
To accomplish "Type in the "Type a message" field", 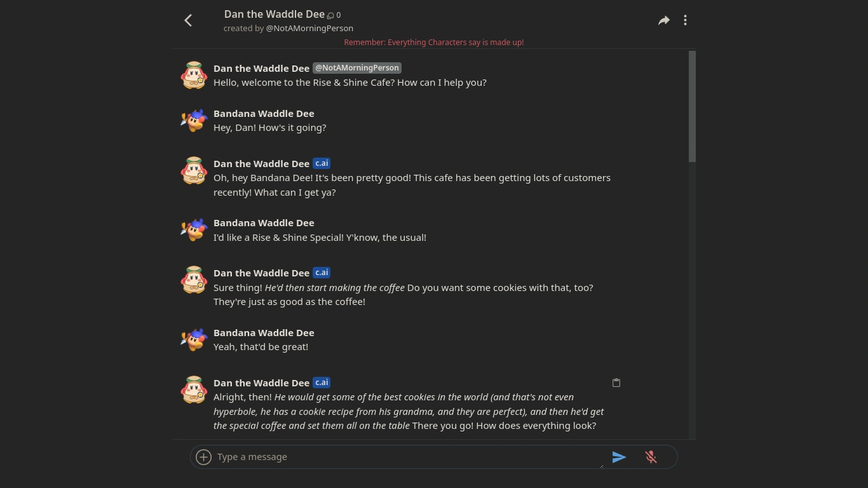I will coord(407,457).
